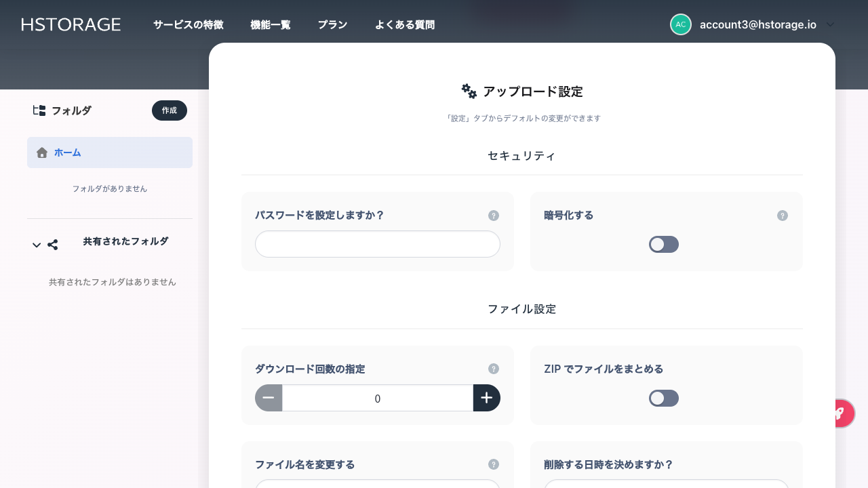Focus the password input field
868x488 pixels.
tap(378, 244)
